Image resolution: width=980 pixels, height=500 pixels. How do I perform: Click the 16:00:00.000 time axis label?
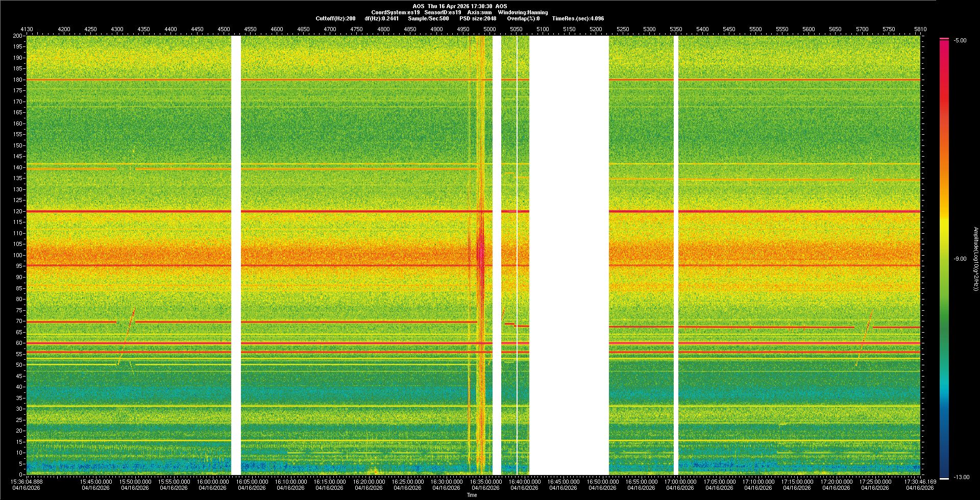click(x=212, y=482)
